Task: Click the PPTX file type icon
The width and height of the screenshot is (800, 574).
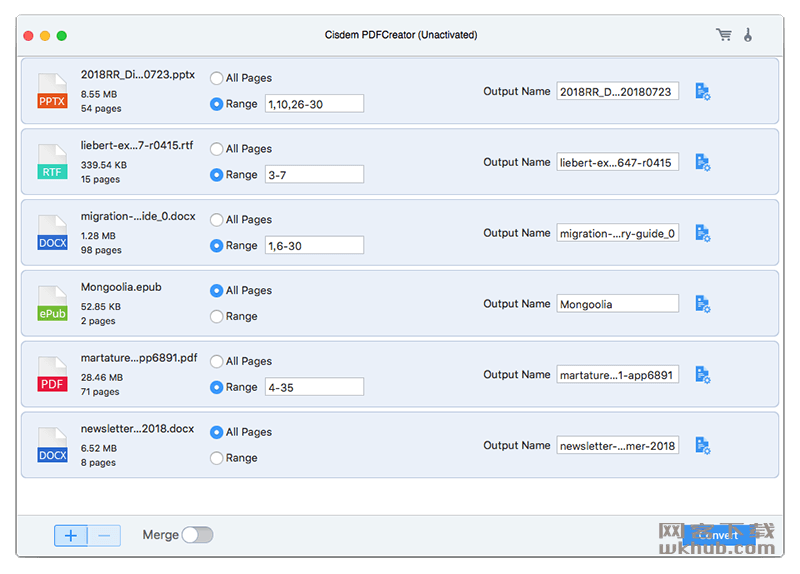Action: 52,91
